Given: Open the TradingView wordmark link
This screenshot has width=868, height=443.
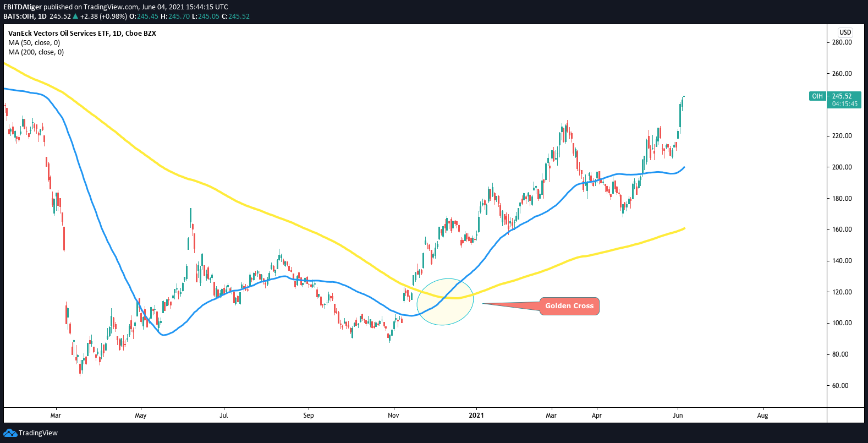Looking at the screenshot, I should pyautogui.click(x=38, y=433).
